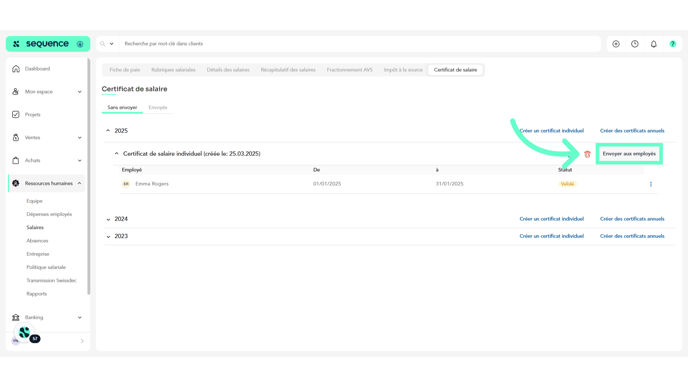Click the settings icon beside Sequence logo
The width and height of the screenshot is (688, 387).
[80, 44]
